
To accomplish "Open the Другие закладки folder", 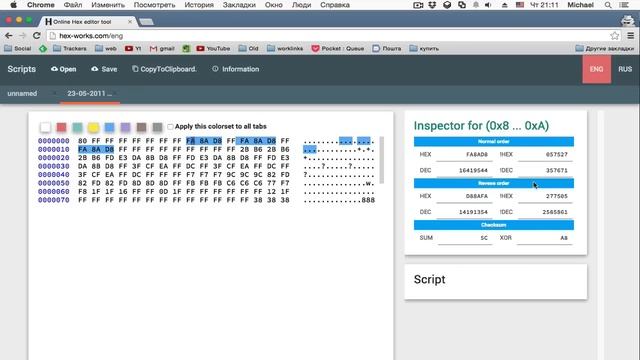I will 605,48.
